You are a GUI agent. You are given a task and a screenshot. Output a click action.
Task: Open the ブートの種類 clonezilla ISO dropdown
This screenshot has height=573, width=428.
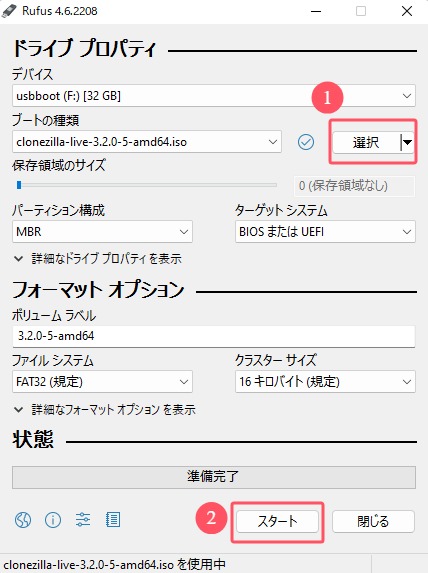(147, 142)
